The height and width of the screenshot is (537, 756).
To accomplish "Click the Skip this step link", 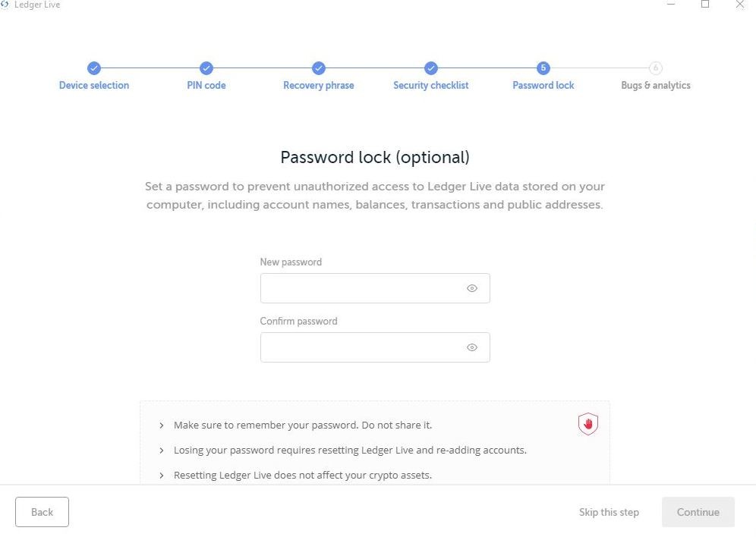I will [x=609, y=513].
